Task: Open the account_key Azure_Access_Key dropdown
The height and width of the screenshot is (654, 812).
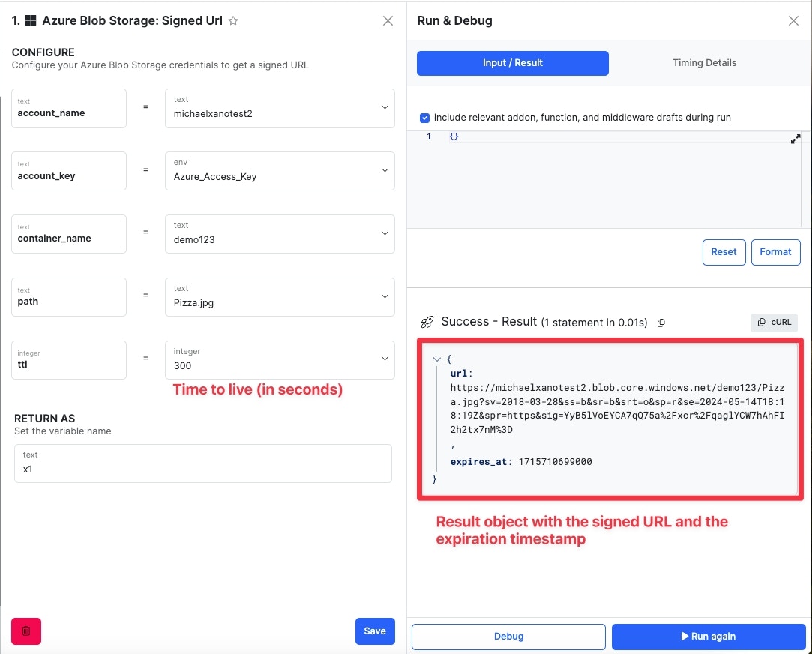Action: click(x=385, y=170)
